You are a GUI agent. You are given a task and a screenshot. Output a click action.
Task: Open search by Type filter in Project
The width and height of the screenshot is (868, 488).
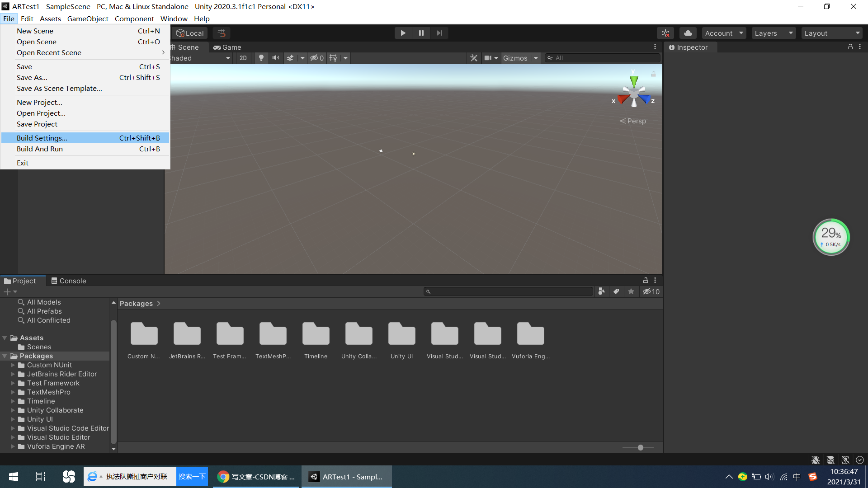(x=601, y=291)
